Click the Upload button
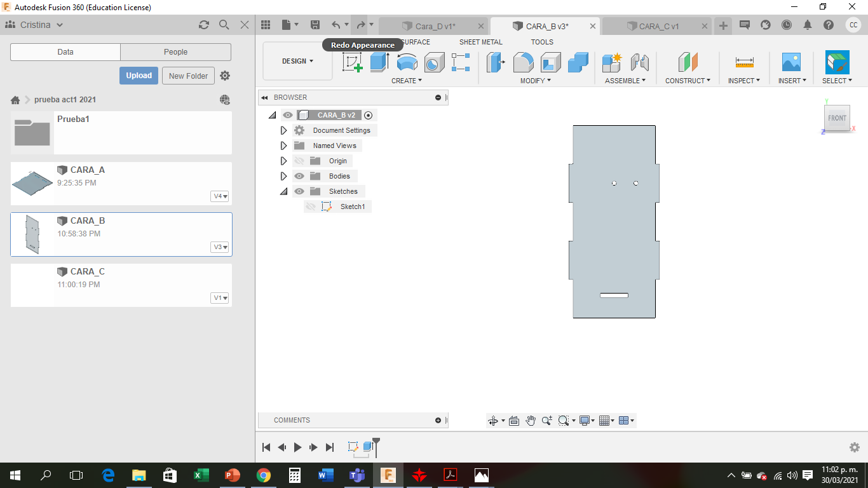The width and height of the screenshot is (868, 488). point(139,76)
